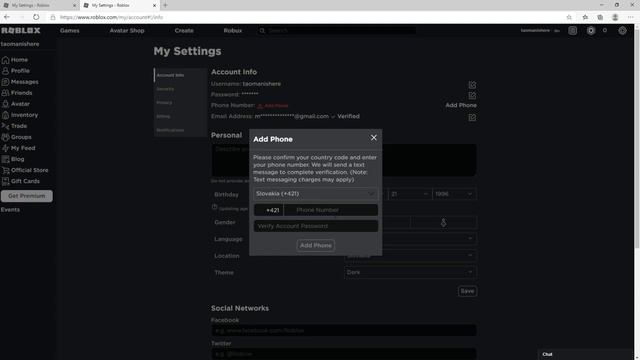This screenshot has width=640, height=360.
Task: Open the country code dropdown showing Slovakia
Action: (x=316, y=194)
